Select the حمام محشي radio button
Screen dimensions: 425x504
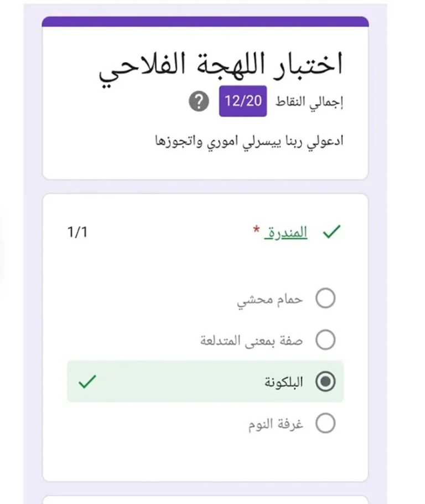tap(325, 299)
